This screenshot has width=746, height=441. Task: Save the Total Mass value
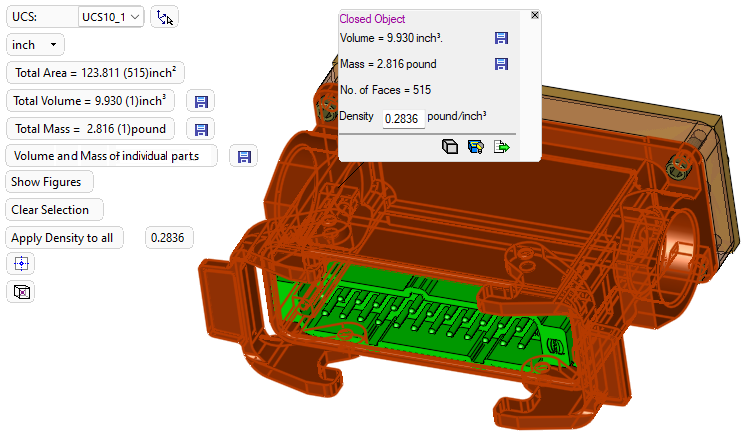click(x=201, y=129)
